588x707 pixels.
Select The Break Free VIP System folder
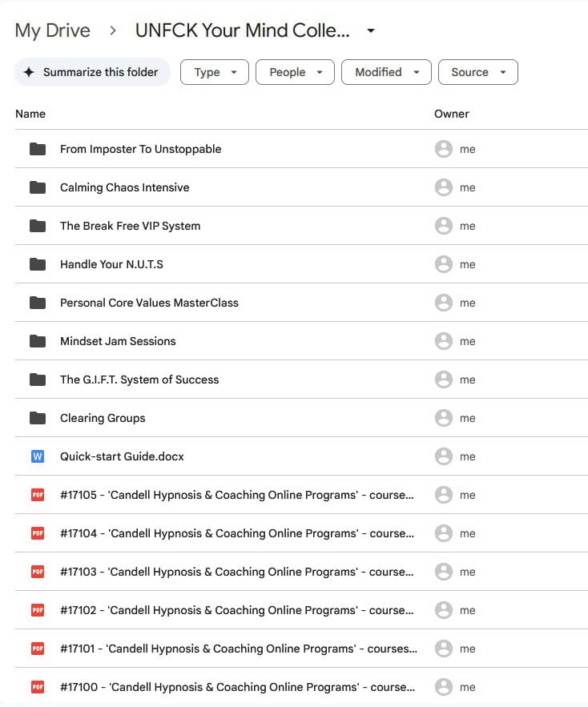tap(130, 226)
